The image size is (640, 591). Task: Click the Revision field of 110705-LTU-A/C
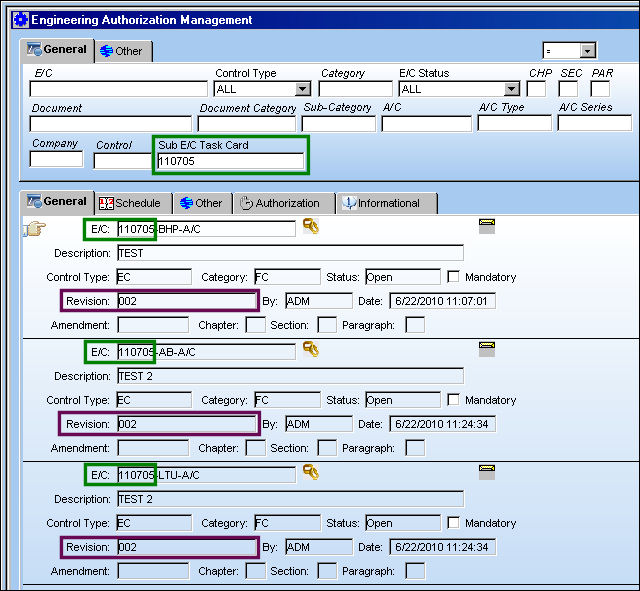pos(187,547)
